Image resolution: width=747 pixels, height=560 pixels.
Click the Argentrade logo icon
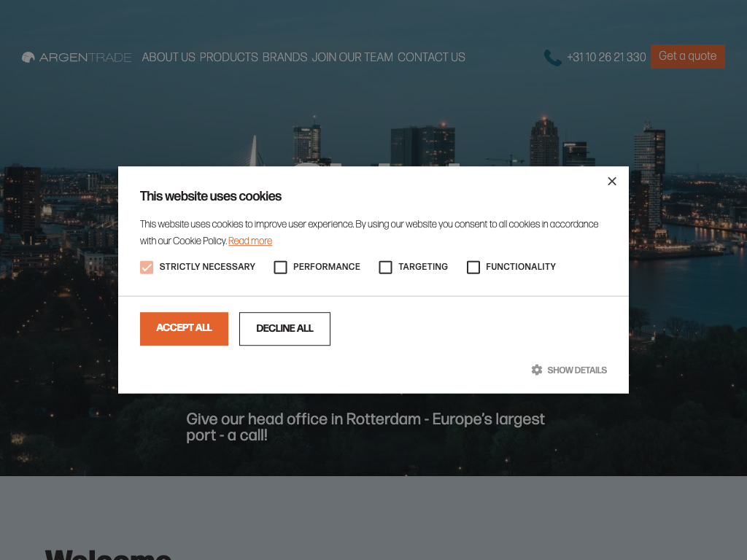point(28,57)
